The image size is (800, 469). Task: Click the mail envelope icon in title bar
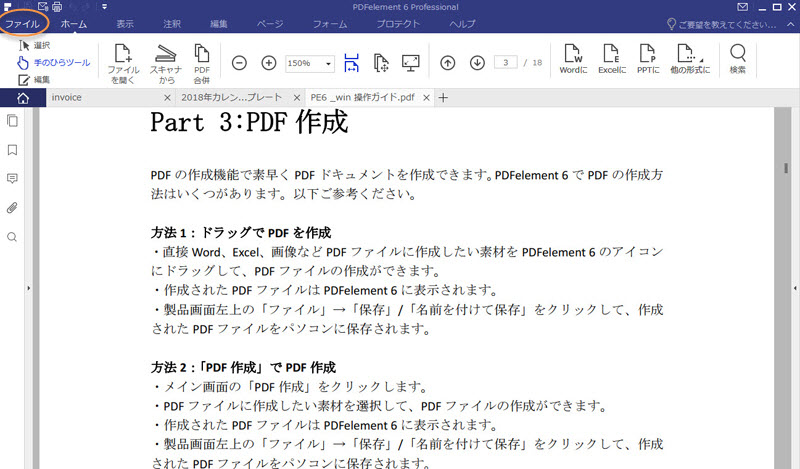[x=742, y=7]
